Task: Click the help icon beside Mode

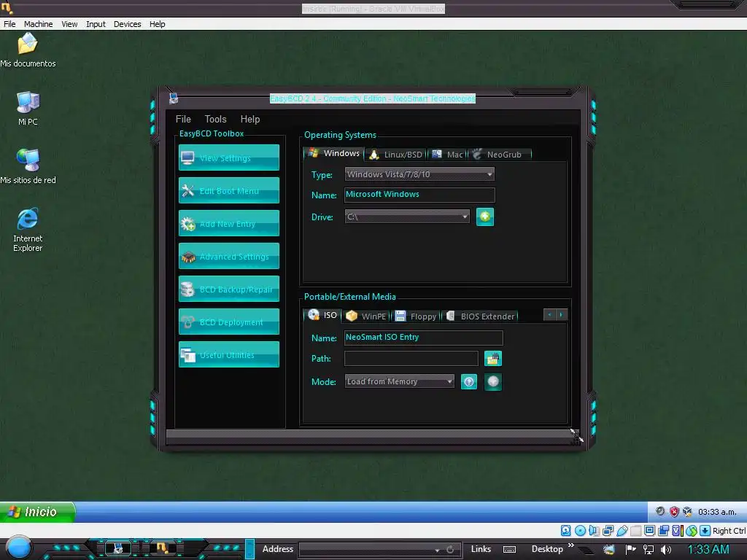Action: coord(469,381)
